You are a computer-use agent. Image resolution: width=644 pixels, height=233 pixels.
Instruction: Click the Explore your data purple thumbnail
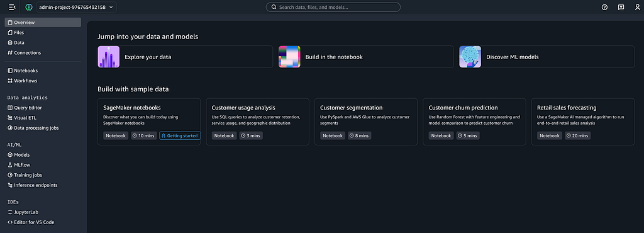click(x=109, y=57)
